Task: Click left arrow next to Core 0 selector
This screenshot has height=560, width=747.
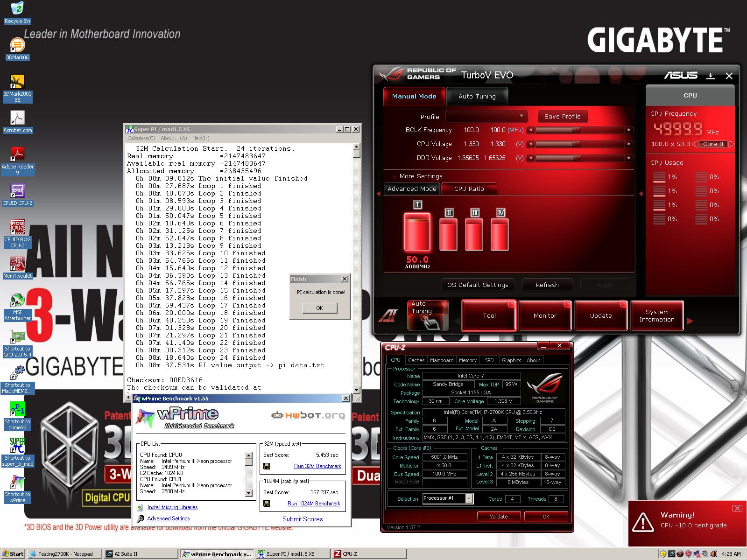Action: pos(695,144)
